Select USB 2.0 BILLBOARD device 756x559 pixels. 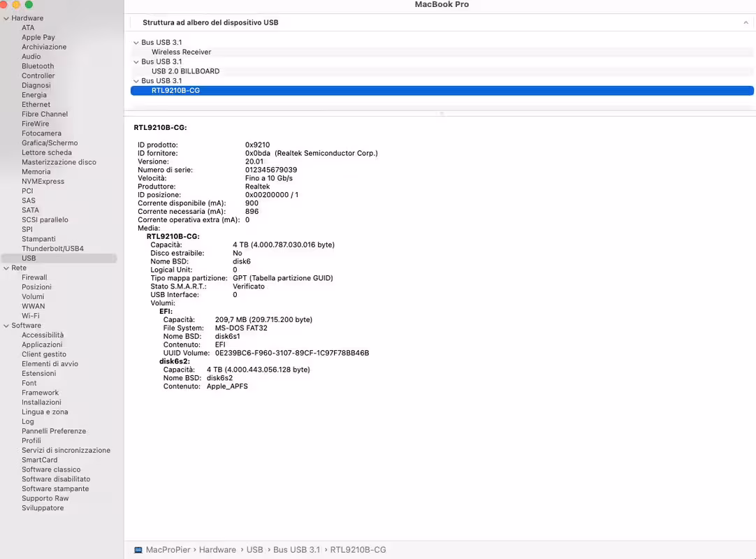pos(186,71)
